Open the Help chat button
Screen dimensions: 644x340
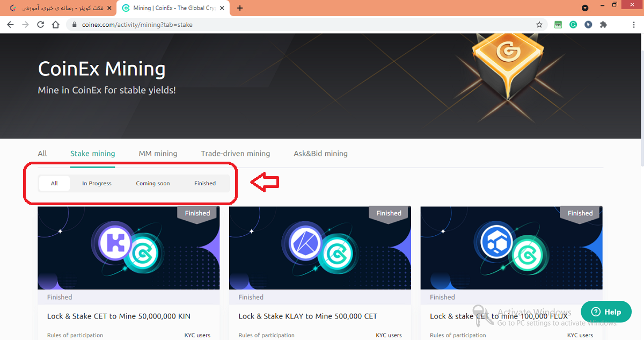click(606, 312)
